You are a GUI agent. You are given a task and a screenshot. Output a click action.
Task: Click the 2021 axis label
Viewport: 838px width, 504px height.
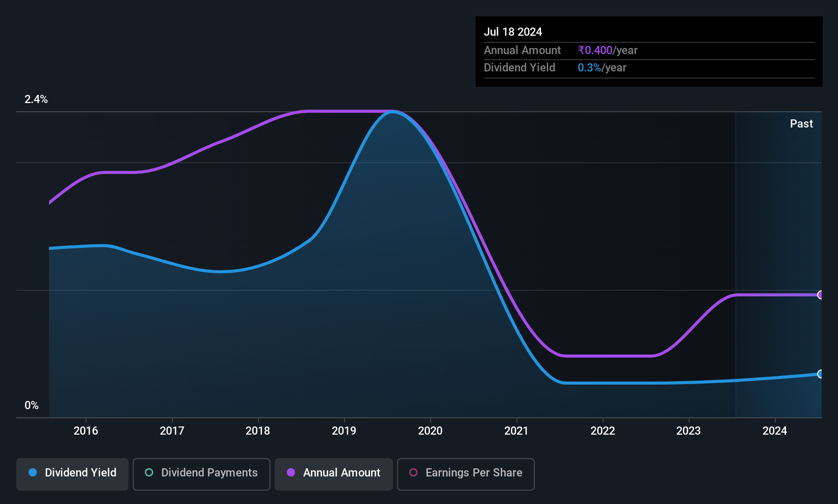(516, 431)
